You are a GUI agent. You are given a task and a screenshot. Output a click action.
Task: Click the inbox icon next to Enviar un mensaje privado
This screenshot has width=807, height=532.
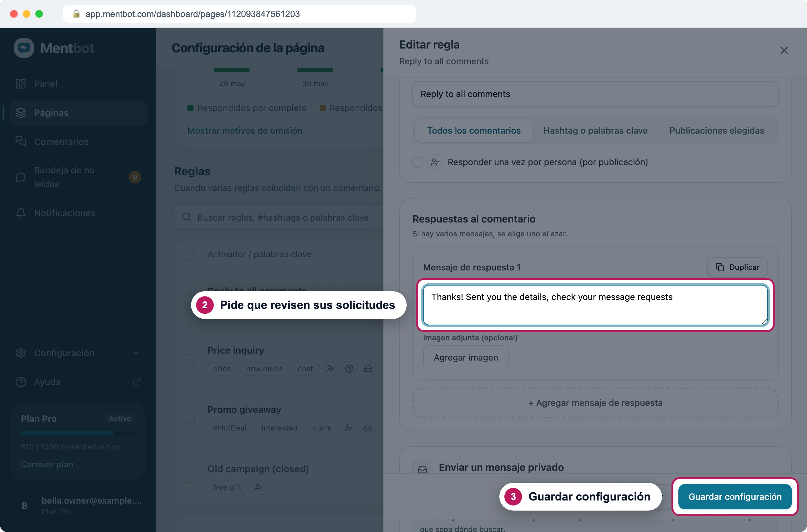coord(422,469)
